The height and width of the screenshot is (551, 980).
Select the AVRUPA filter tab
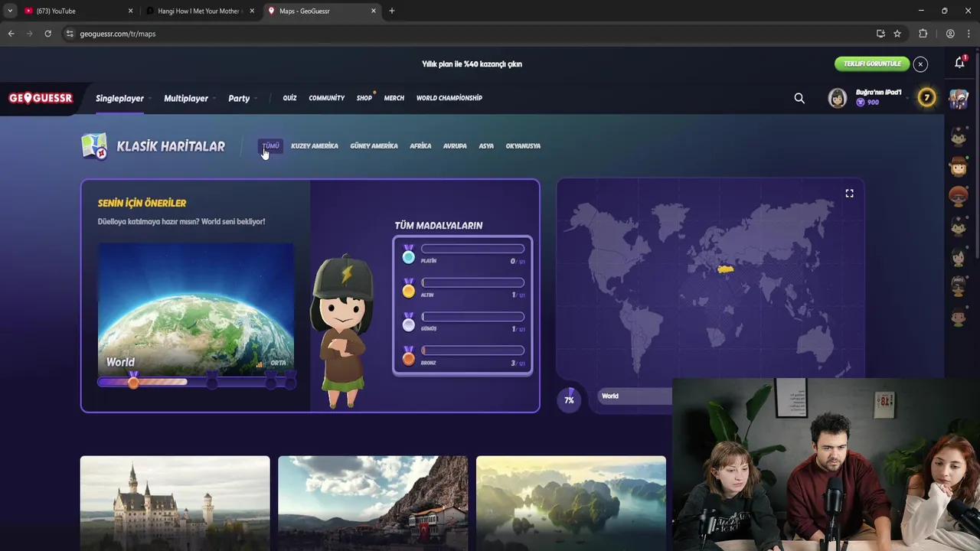[x=455, y=146]
